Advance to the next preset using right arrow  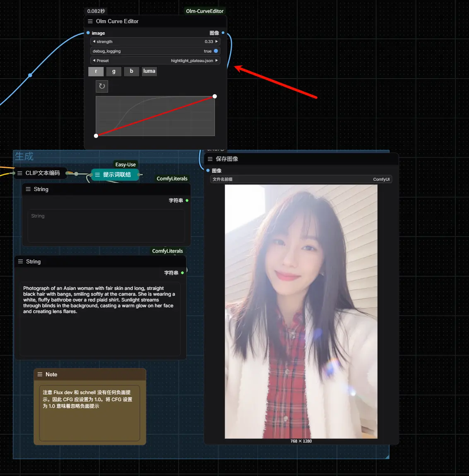[216, 61]
